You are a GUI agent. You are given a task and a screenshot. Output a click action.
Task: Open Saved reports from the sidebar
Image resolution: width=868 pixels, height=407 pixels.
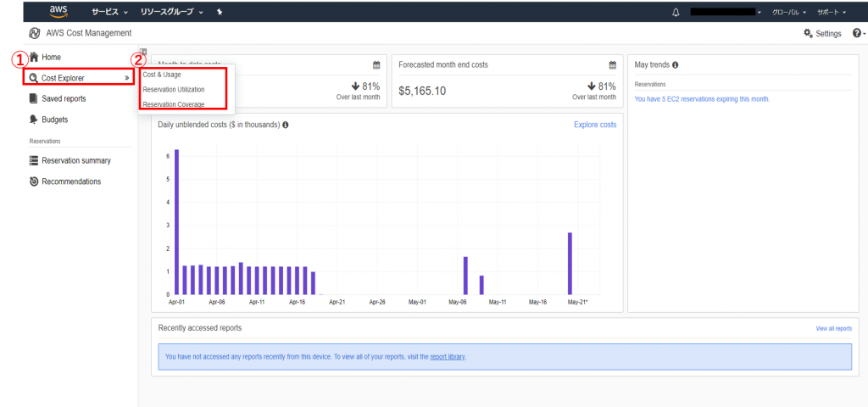[58, 98]
